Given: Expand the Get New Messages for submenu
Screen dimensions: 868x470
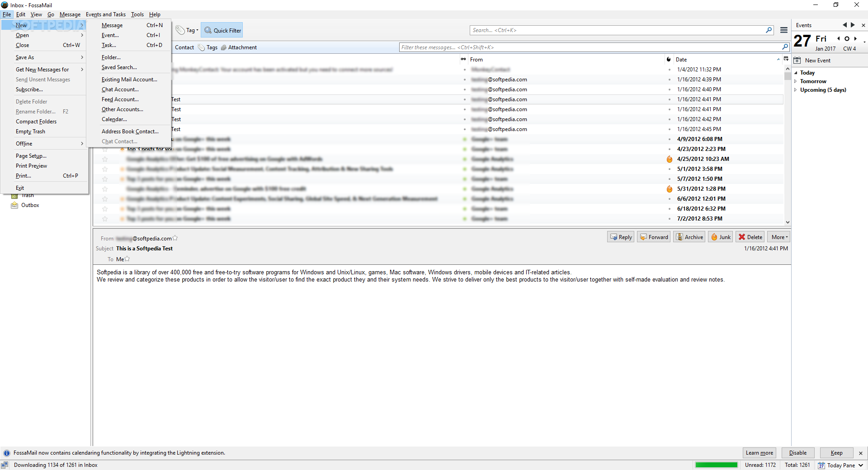Looking at the screenshot, I should coord(43,70).
